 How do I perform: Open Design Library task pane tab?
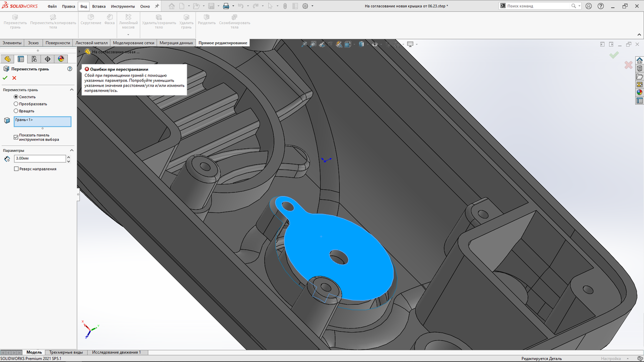click(x=639, y=68)
